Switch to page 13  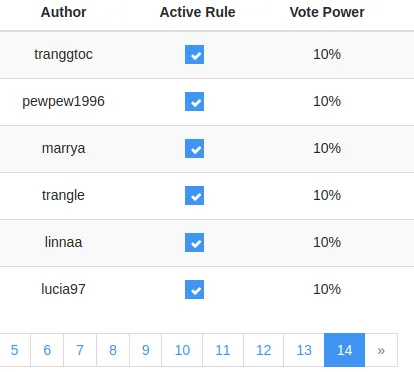pos(304,350)
